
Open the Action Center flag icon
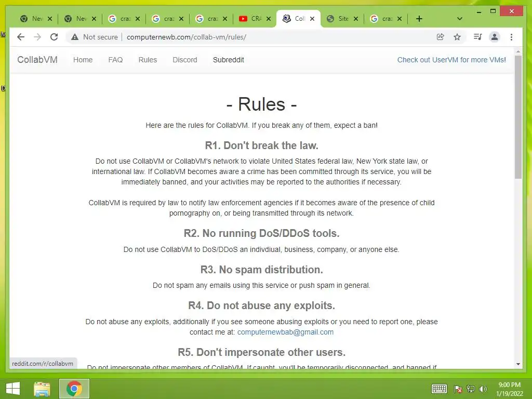458,389
